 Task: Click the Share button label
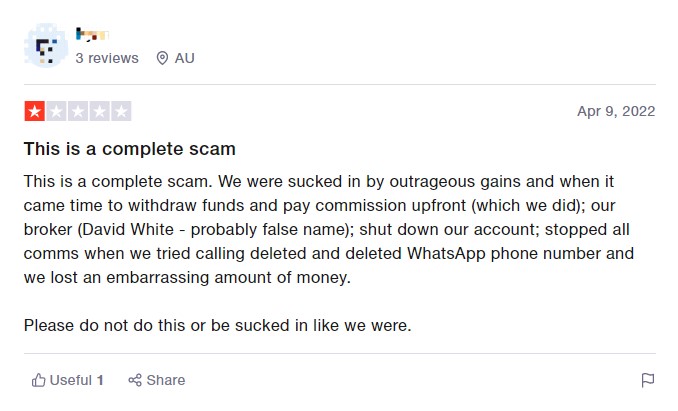tap(166, 380)
